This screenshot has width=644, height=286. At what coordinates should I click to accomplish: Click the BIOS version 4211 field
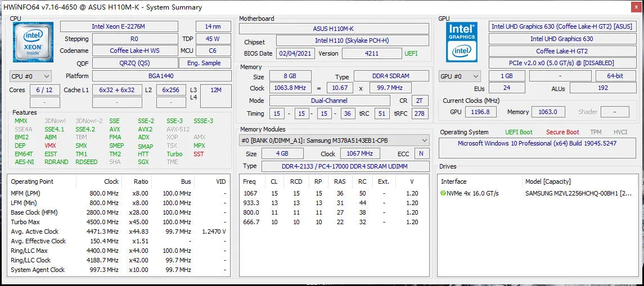point(372,53)
